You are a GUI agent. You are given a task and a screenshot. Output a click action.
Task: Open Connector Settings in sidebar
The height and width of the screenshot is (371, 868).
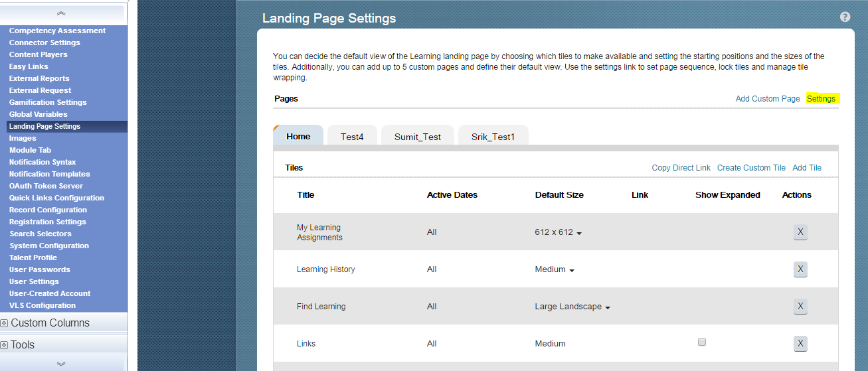click(44, 42)
